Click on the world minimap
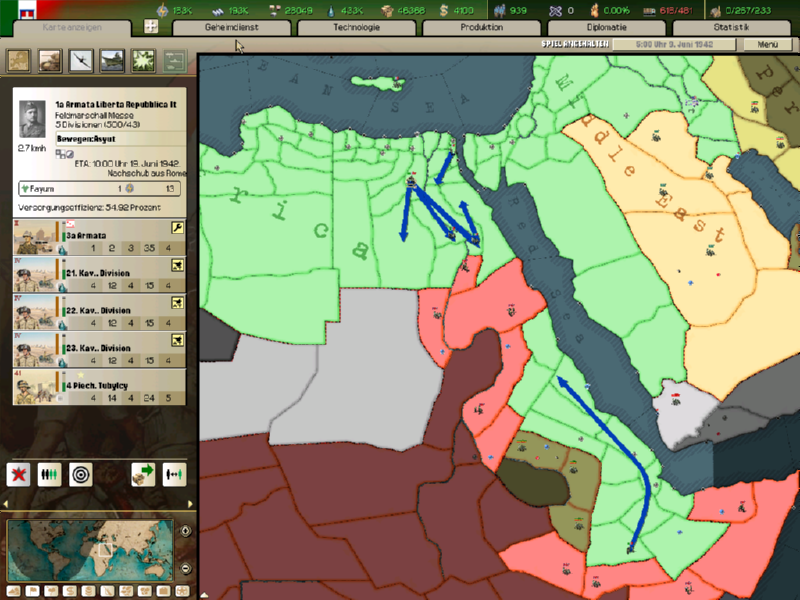This screenshot has height=600, width=800. click(90, 550)
